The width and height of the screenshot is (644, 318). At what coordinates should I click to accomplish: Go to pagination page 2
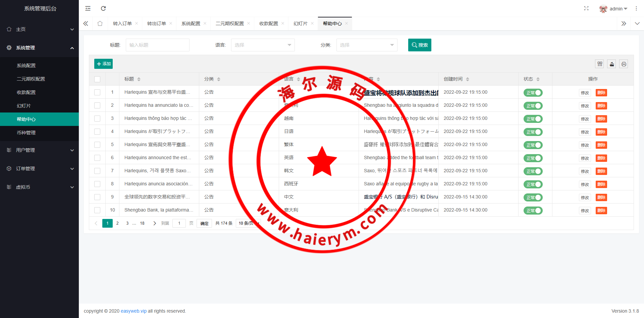pos(117,223)
